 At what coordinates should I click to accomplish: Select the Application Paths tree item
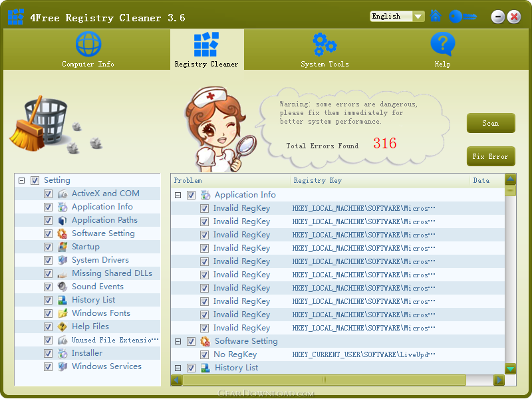(x=104, y=220)
